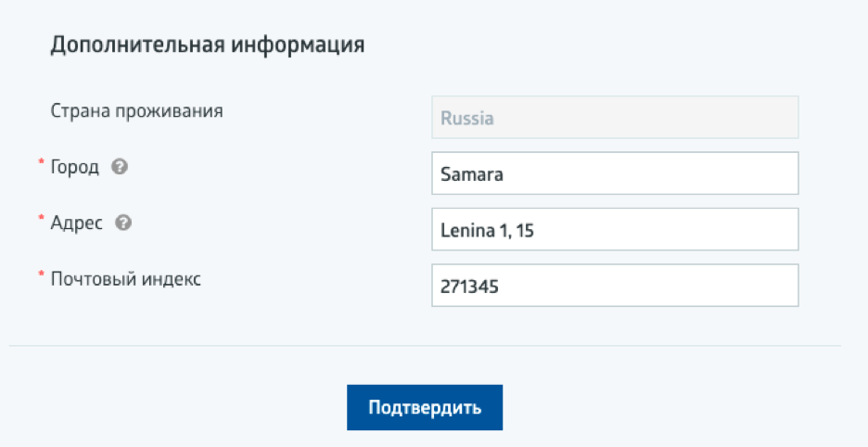Click the Дополнительная информация heading

coord(207,45)
